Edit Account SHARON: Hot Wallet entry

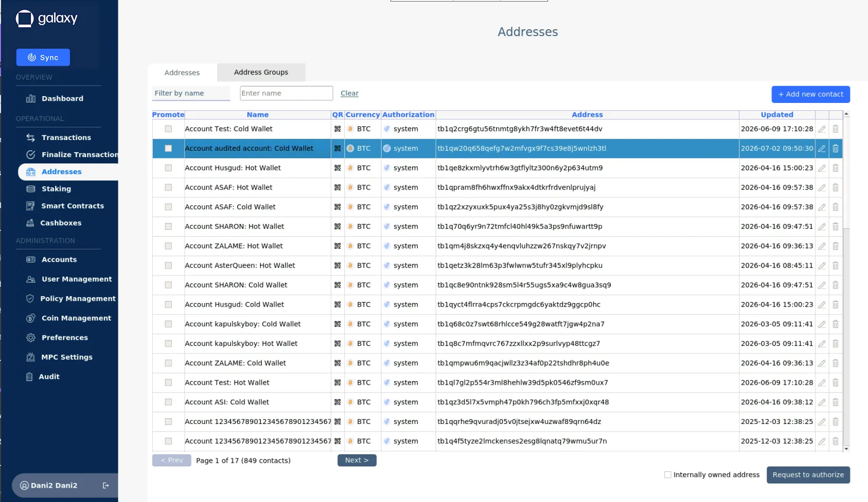(x=822, y=227)
